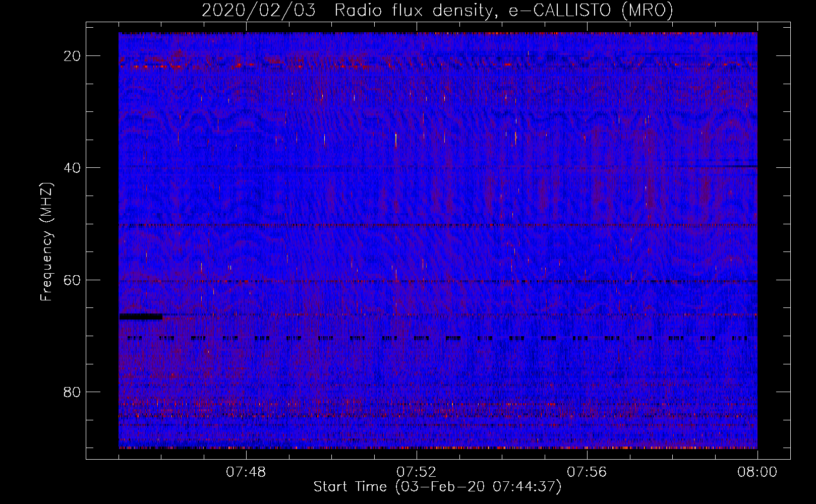Click the 08:00 time tick label
The height and width of the screenshot is (504, 816).
tap(757, 472)
